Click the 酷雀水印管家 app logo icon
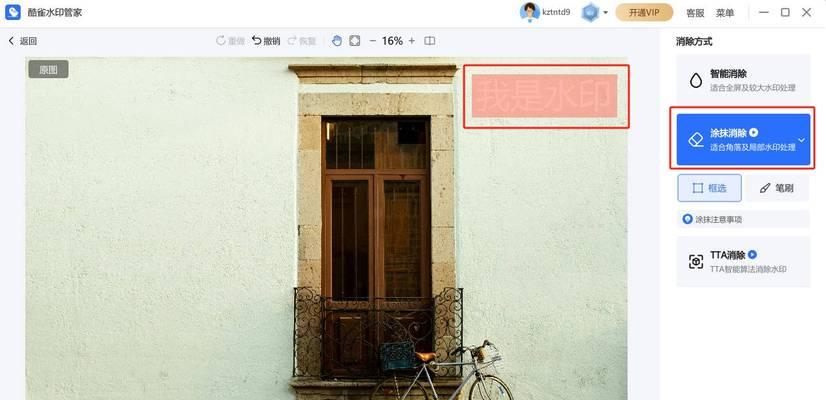Image resolution: width=826 pixels, height=400 pixels. (13, 12)
